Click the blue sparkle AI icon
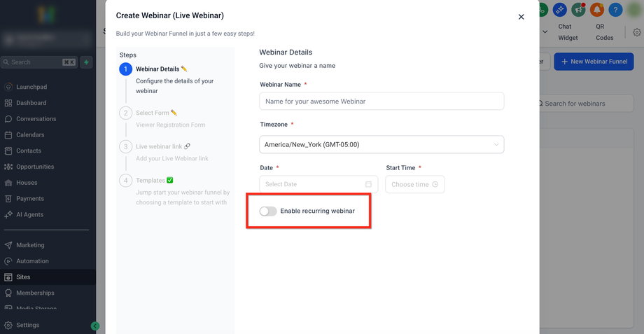The image size is (644, 334). click(559, 10)
